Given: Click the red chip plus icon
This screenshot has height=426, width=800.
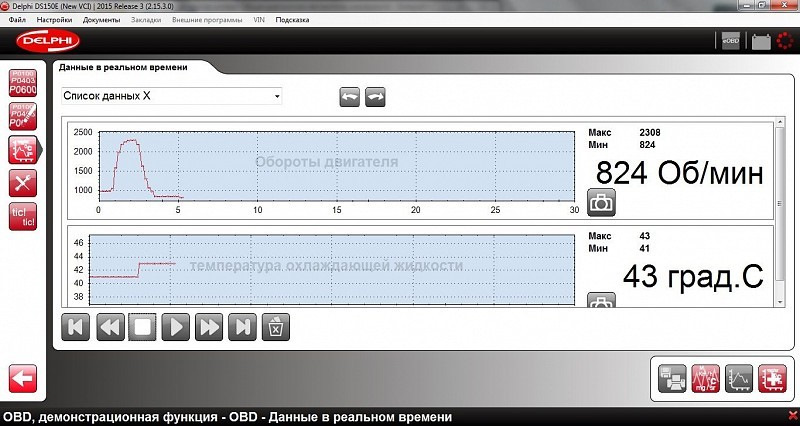Looking at the screenshot, I should click(x=772, y=378).
